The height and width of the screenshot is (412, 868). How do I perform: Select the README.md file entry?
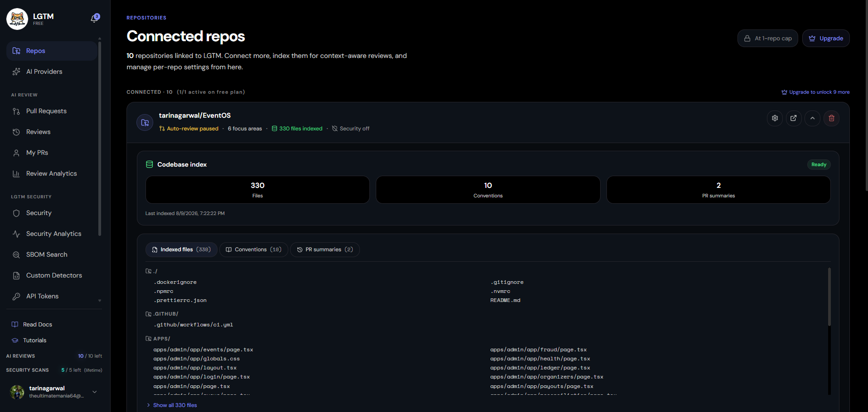[505, 300]
